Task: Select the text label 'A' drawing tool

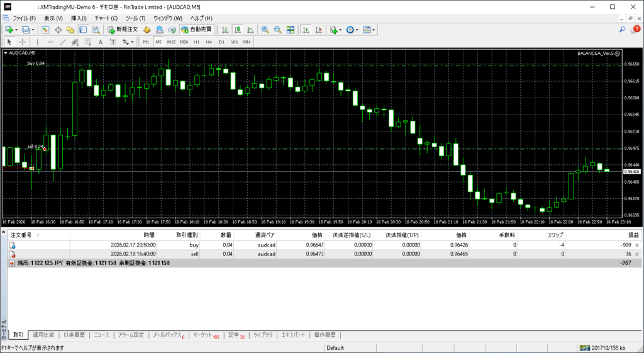Action: click(101, 42)
